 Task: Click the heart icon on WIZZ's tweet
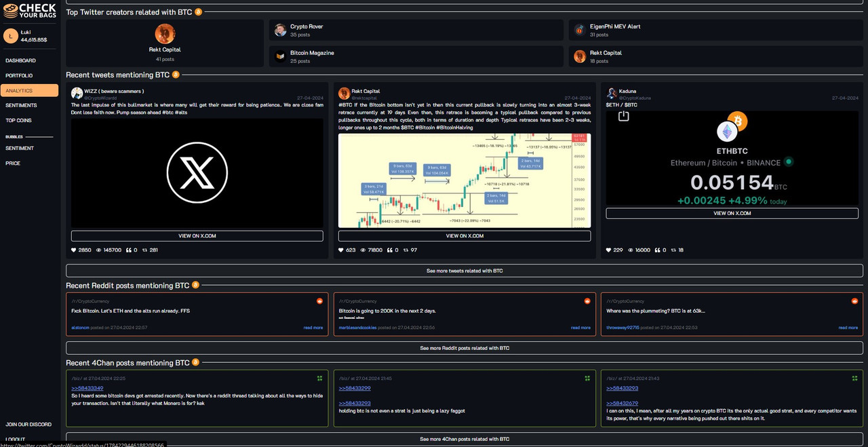74,250
